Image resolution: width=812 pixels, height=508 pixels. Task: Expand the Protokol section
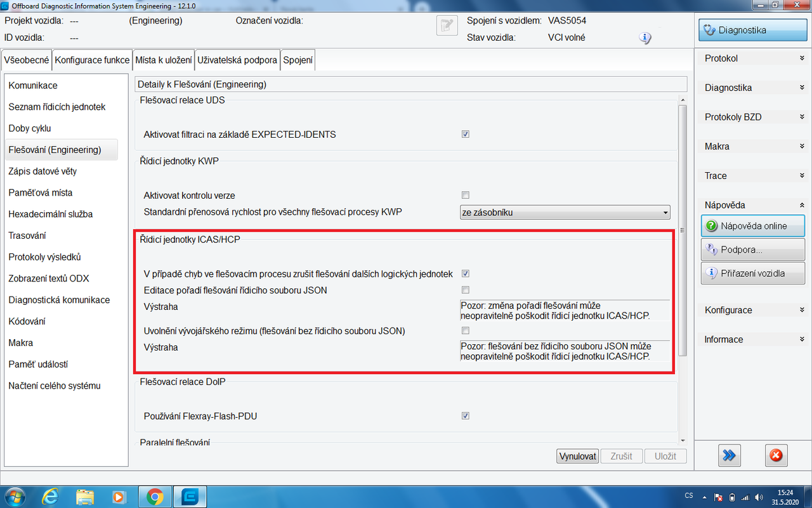pos(752,58)
